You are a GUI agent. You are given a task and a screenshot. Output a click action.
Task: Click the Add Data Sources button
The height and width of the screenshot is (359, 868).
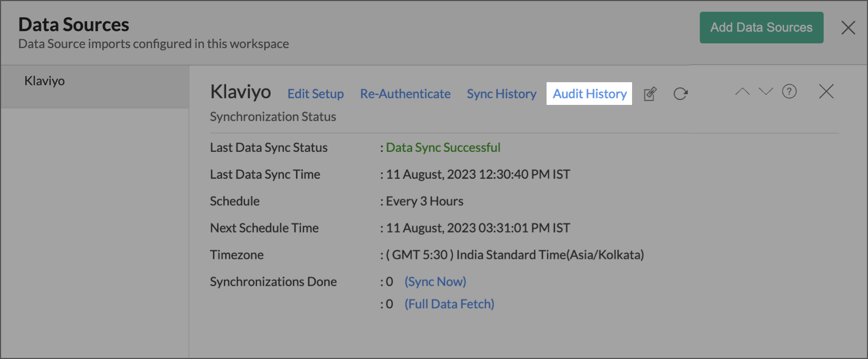coord(761,28)
